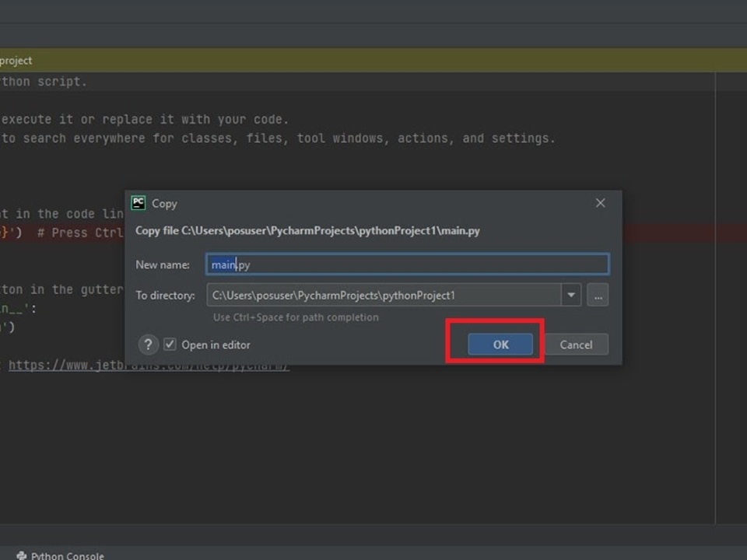Click the Copy title text in the dialog
Image resolution: width=747 pixels, height=560 pixels.
pyautogui.click(x=163, y=203)
